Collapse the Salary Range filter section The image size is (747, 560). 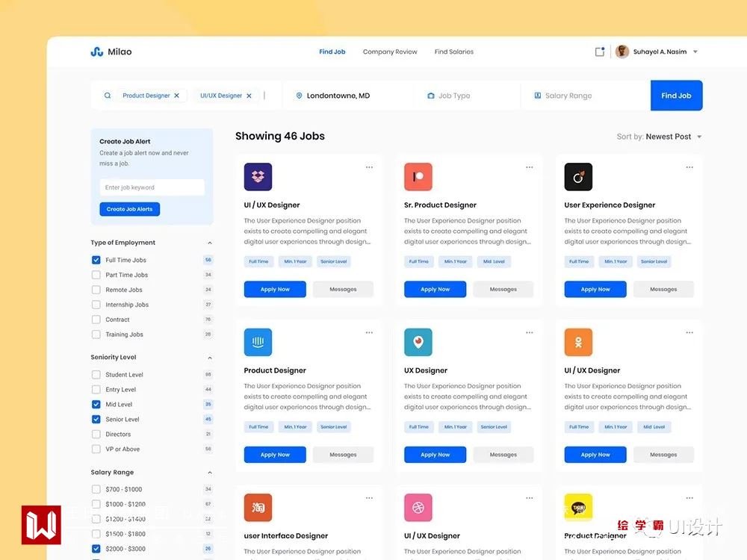click(210, 473)
